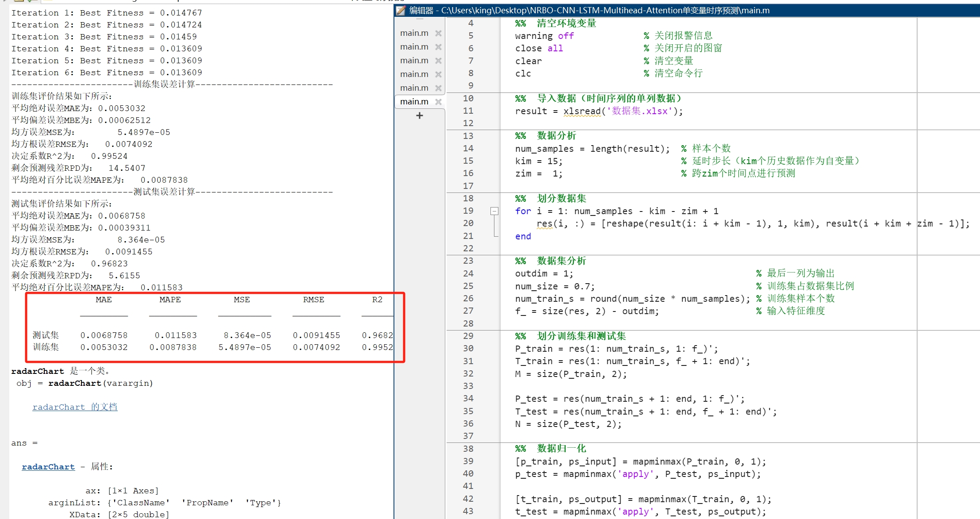
Task: Collapse the for loop code fold at line 19
Action: click(494, 211)
